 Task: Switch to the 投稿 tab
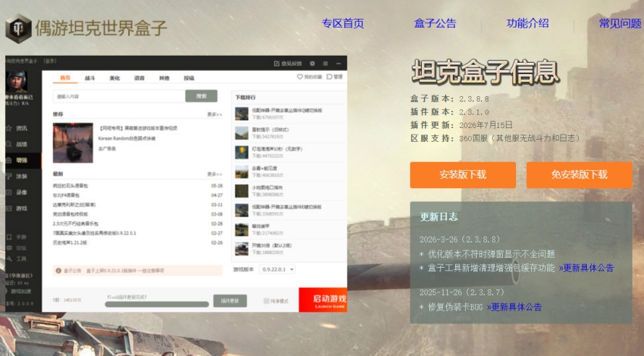click(x=189, y=78)
